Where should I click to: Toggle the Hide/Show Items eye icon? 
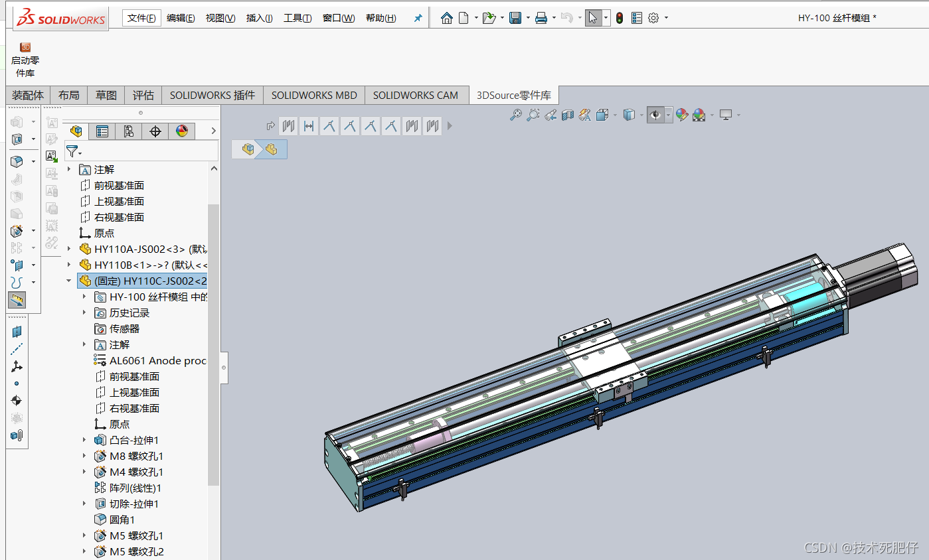(x=655, y=115)
